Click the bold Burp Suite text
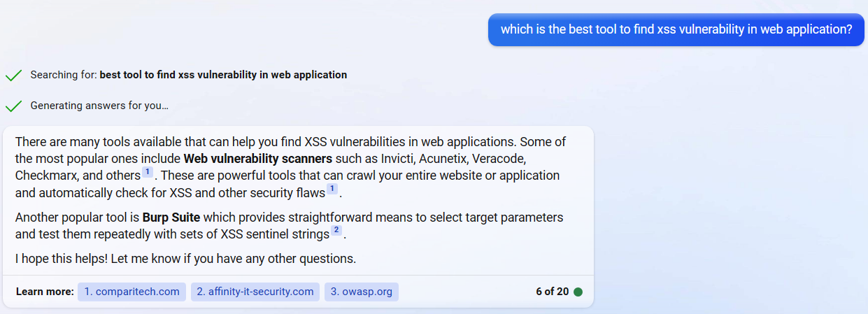 tap(171, 217)
